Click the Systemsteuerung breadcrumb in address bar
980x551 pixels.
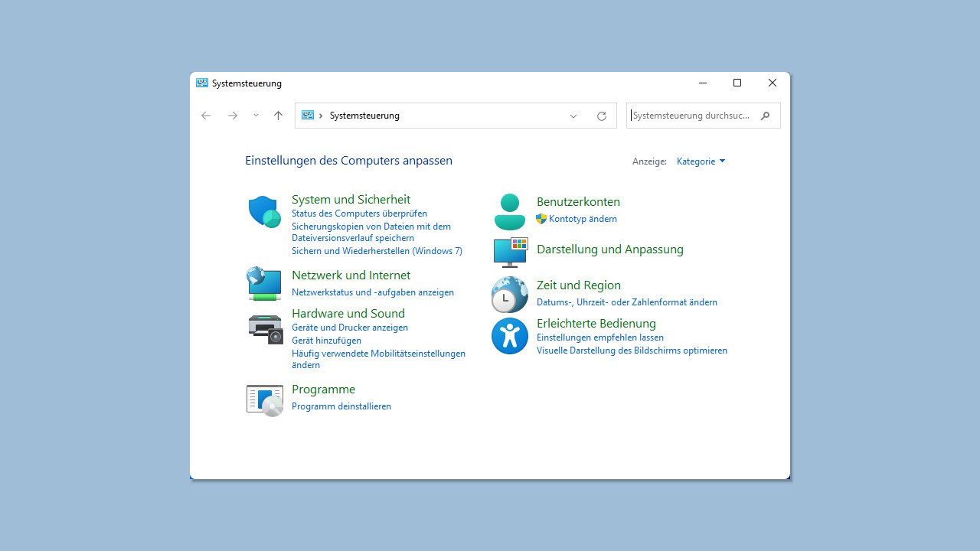(364, 116)
